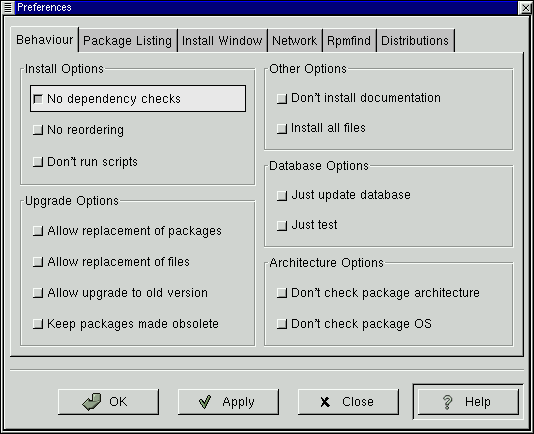Go to the Rpmfind tab
This screenshot has width=534, height=434.
[x=349, y=41]
